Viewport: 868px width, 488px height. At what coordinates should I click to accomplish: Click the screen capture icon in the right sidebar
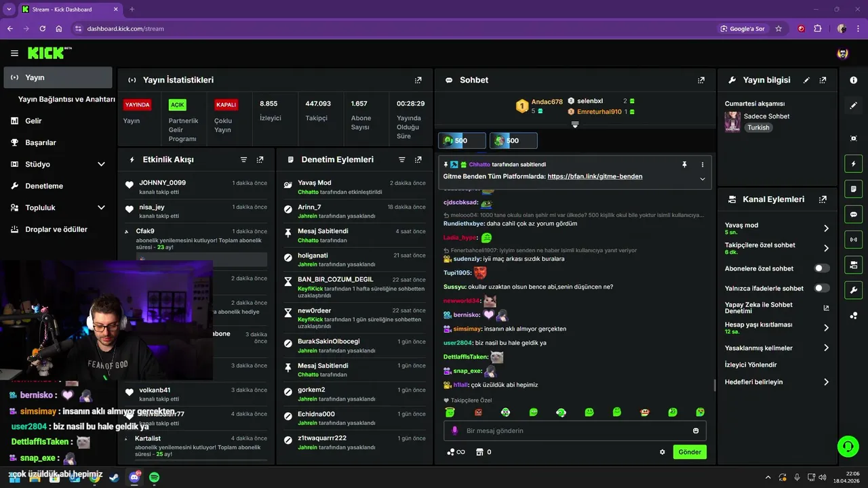pos(853,138)
